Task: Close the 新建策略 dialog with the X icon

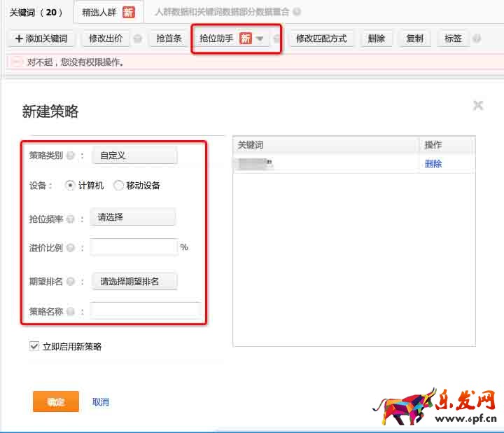Action: point(478,106)
